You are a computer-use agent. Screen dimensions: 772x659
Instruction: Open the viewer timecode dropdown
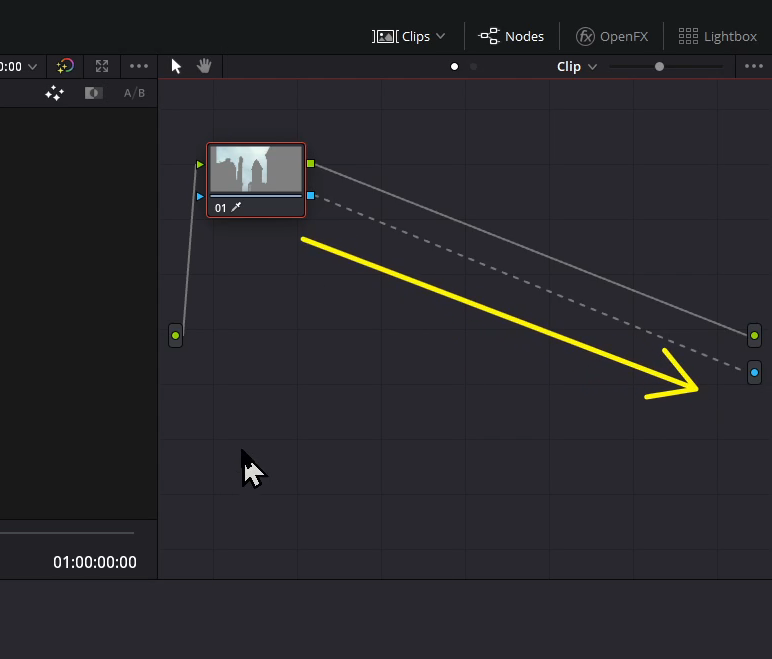click(x=32, y=67)
